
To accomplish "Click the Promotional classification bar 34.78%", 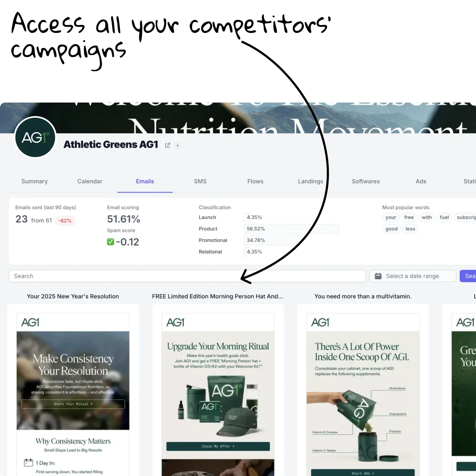I will click(273, 241).
